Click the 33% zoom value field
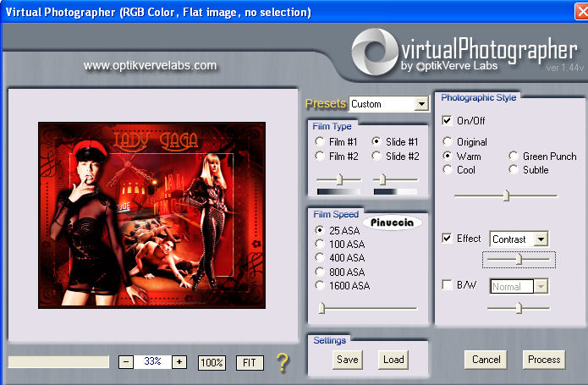The height and width of the screenshot is (385, 588). coord(152,362)
